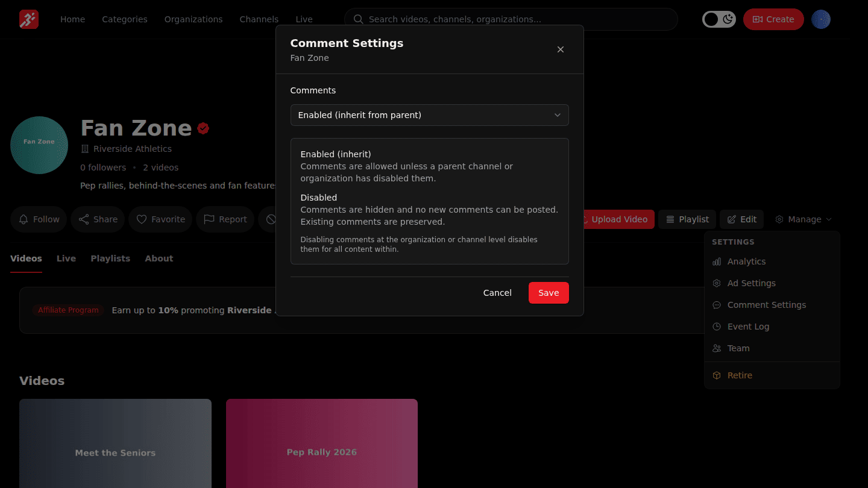Screen dimensions: 868x488
Task: Open Categories in the top navigation
Action: [x=125, y=19]
